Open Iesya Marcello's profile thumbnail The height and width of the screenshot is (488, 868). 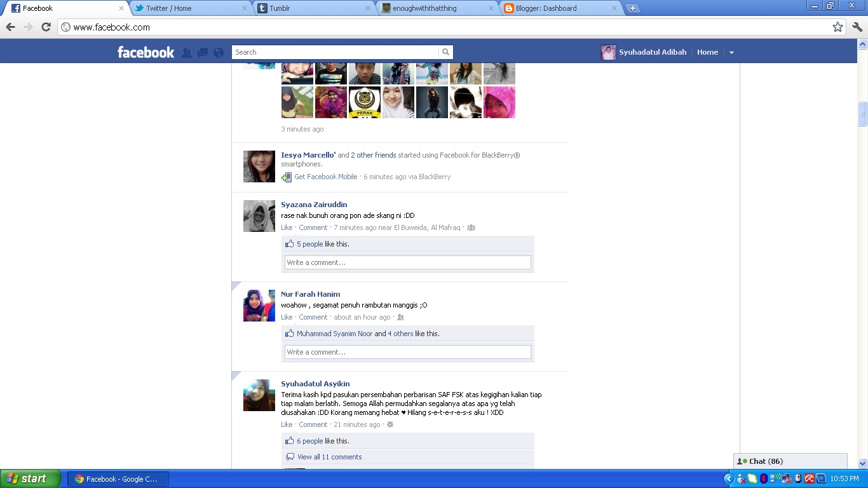pos(259,166)
